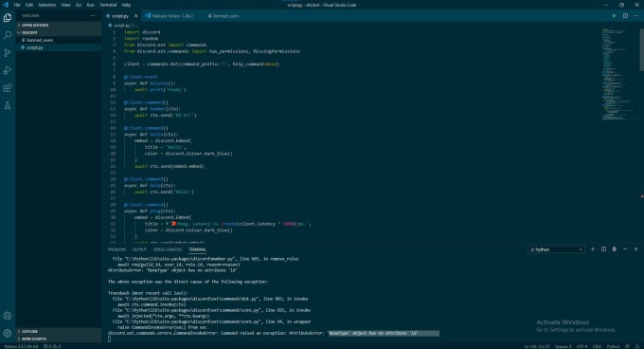Select the Terminal panel tab
Image resolution: width=644 pixels, height=349 pixels.
coord(197,249)
